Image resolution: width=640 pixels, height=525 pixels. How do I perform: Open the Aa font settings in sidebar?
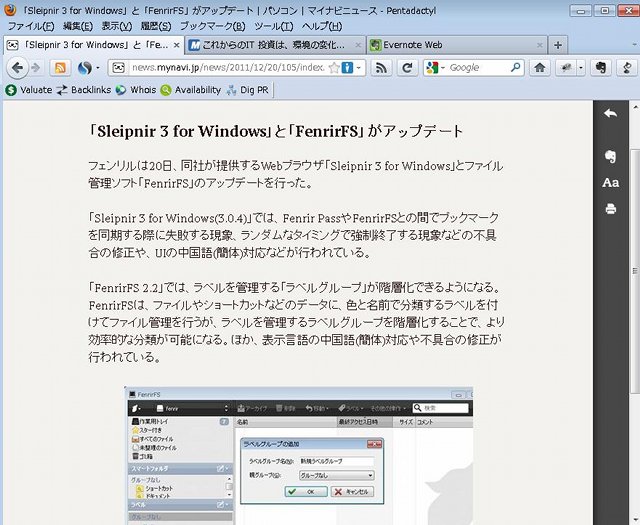click(x=611, y=183)
